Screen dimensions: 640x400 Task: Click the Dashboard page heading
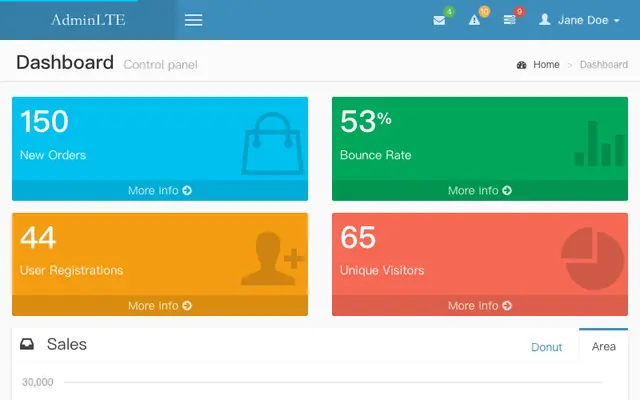65,62
